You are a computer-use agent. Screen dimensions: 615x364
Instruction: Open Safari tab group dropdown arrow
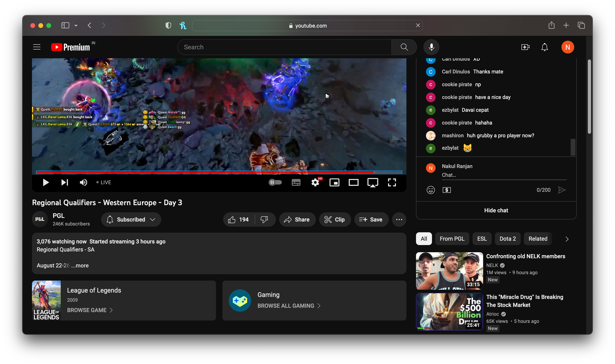click(76, 25)
